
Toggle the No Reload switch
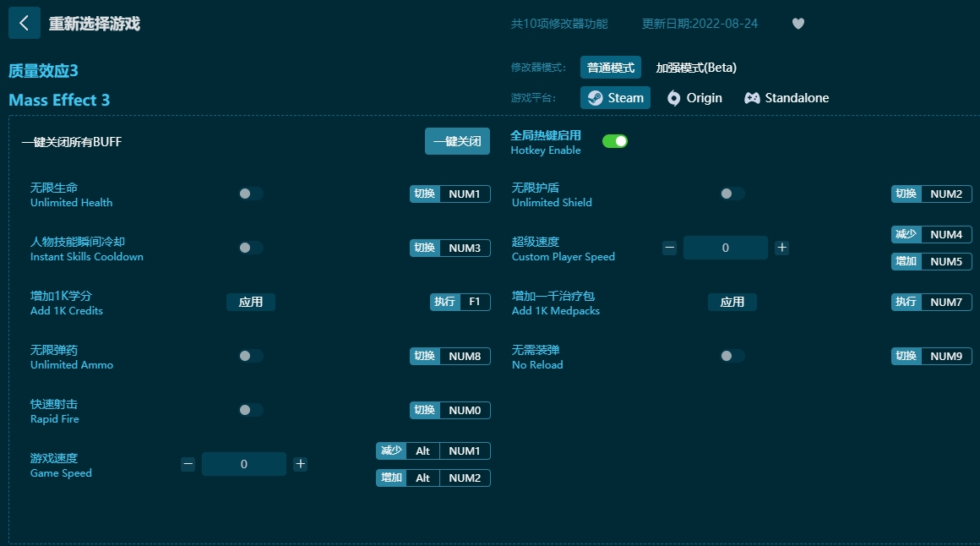(732, 356)
